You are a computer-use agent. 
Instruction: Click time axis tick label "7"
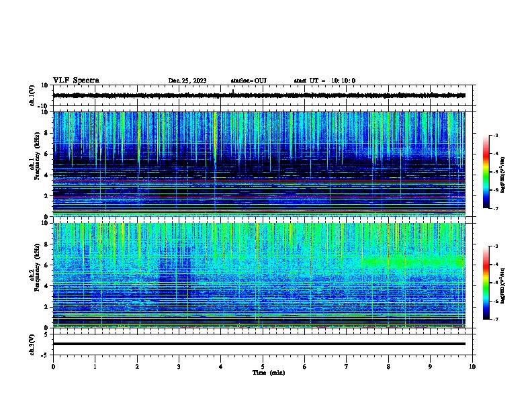click(x=347, y=367)
